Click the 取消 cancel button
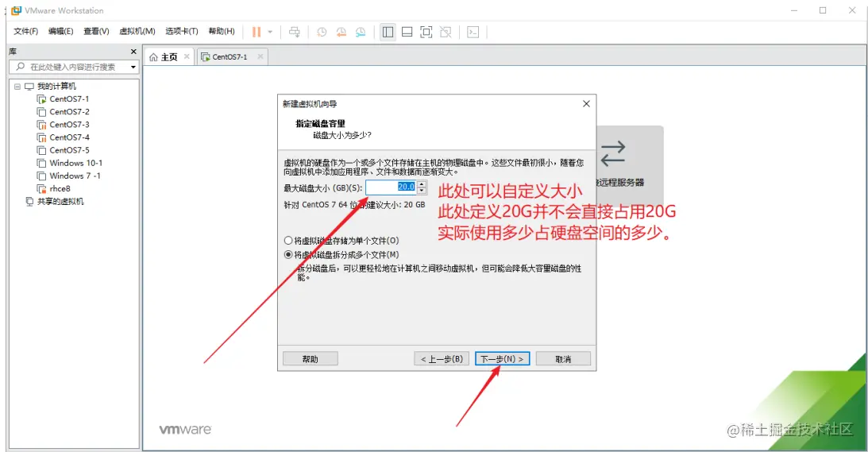868x452 pixels. pyautogui.click(x=563, y=359)
